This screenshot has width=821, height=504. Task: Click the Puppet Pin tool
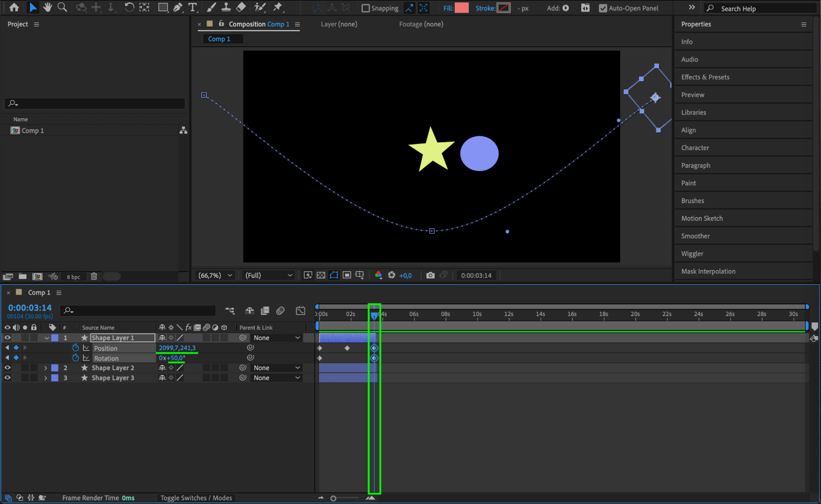pyautogui.click(x=278, y=7)
